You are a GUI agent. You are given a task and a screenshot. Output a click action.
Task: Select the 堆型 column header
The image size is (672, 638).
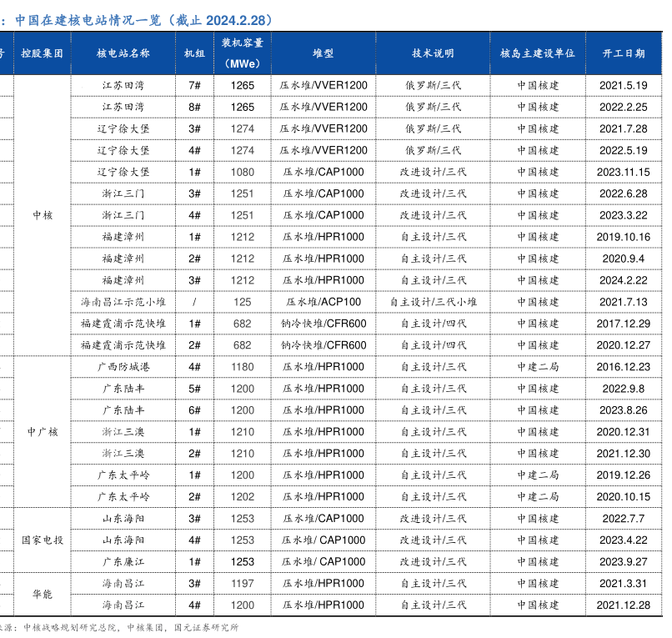tap(323, 53)
